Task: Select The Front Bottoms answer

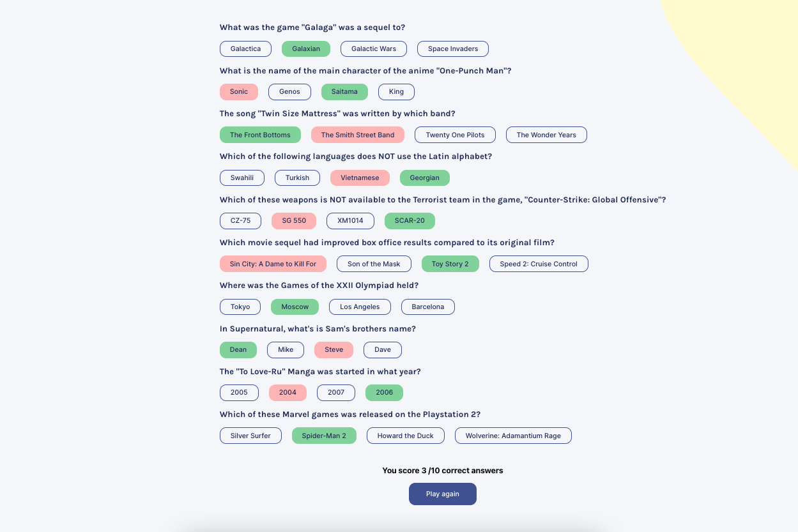Action: (260, 135)
